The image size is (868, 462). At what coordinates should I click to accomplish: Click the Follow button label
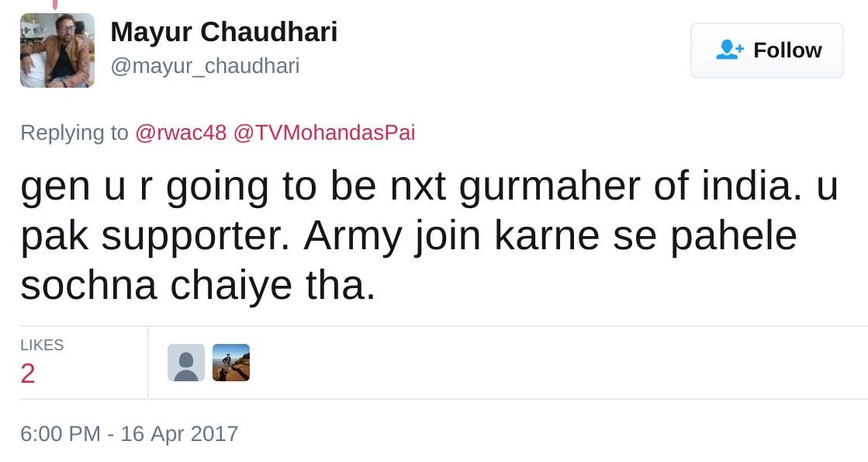(x=787, y=50)
